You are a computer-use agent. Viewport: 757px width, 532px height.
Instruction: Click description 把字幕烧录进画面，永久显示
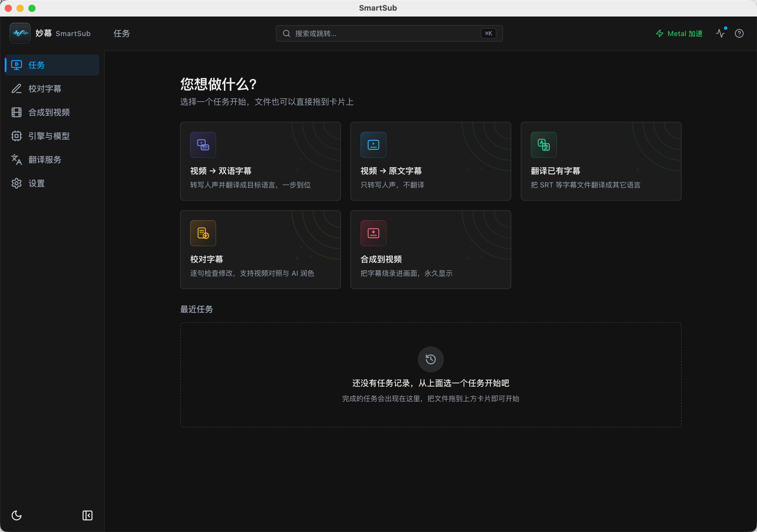click(406, 273)
